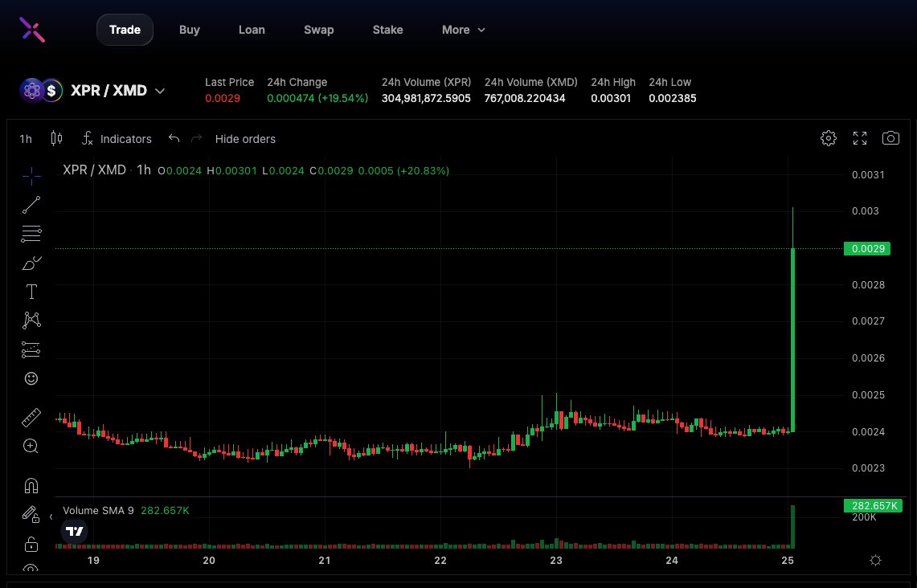Toggle hide all drawings eye icon
Image resolution: width=917 pixels, height=588 pixels.
31,568
